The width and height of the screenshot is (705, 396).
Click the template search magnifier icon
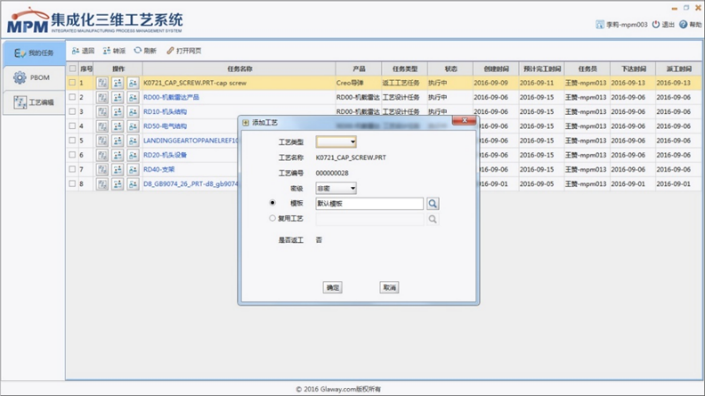click(x=433, y=204)
